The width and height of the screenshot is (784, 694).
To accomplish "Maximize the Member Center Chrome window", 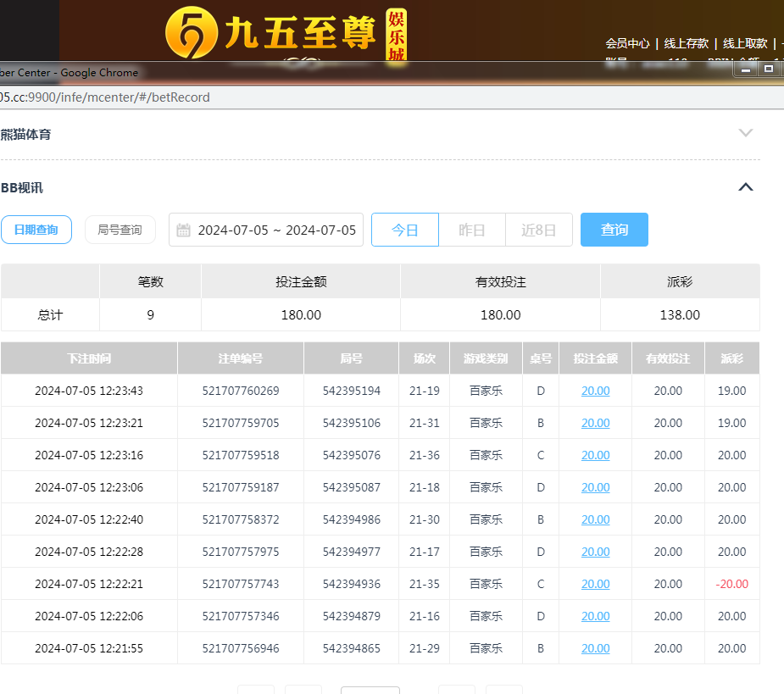I will point(769,69).
